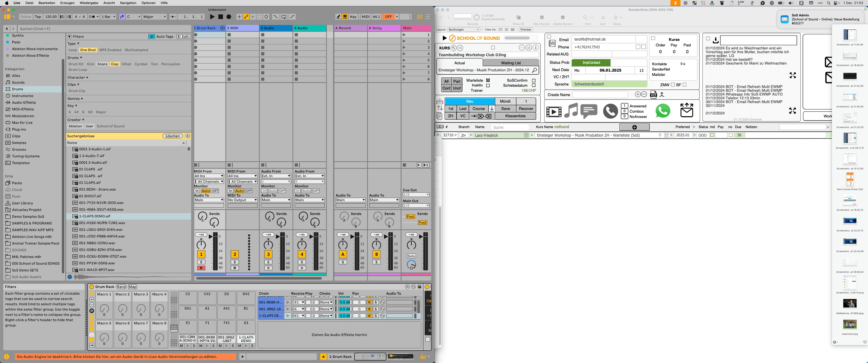
Task: Toggle the Auto Tags eye icon
Action: click(152, 36)
